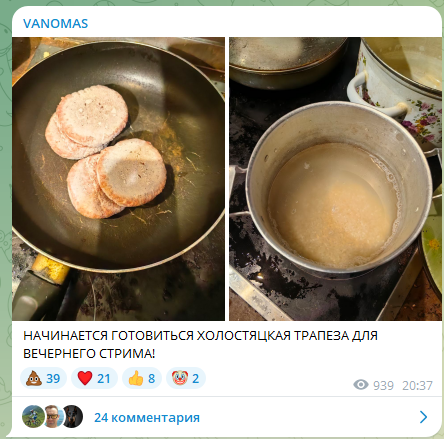The image size is (444, 439).
Task: Expand comments with the right chevron arrow
Action: pyautogui.click(x=423, y=417)
